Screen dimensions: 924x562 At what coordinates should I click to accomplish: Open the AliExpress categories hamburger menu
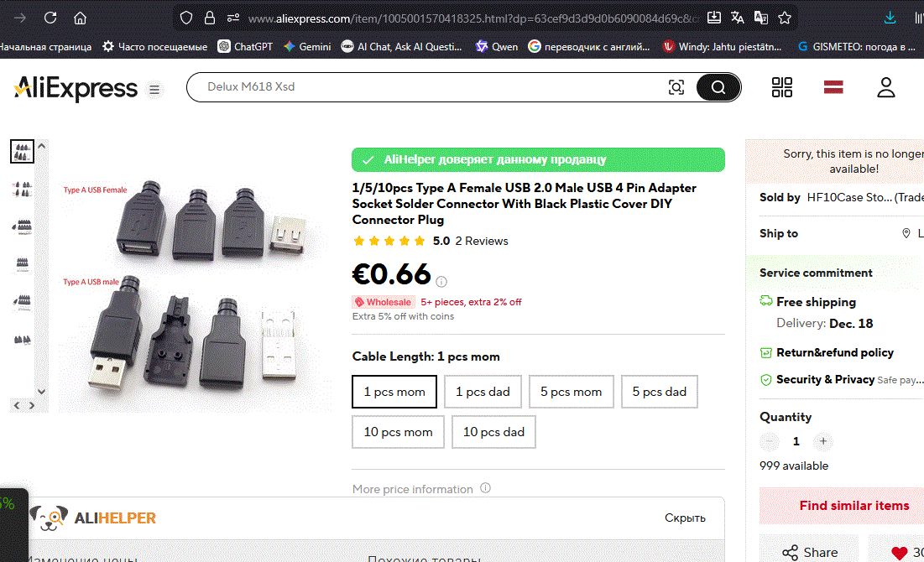(x=154, y=89)
